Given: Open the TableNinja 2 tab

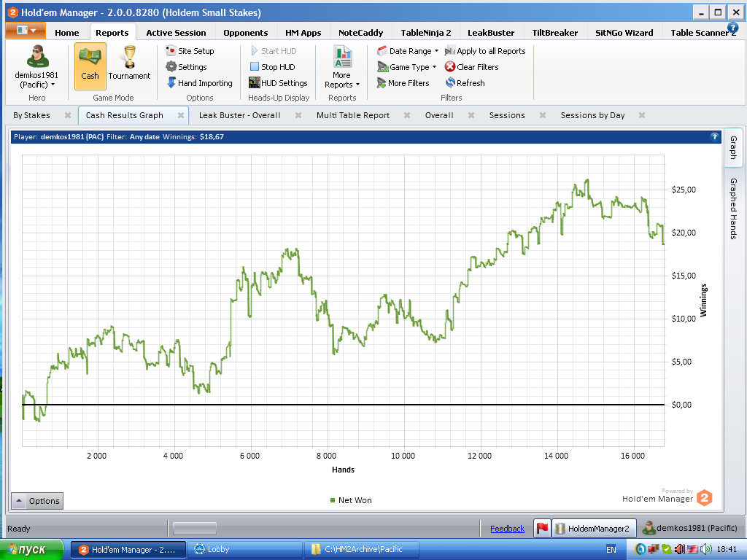Looking at the screenshot, I should (425, 33).
